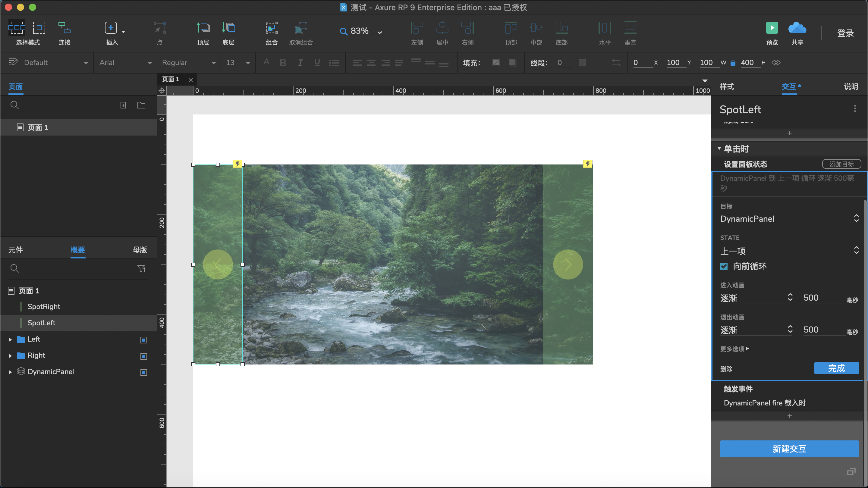Viewport: 868px width, 488px height.
Task: Click the Group icon in toolbar
Action: [x=271, y=28]
